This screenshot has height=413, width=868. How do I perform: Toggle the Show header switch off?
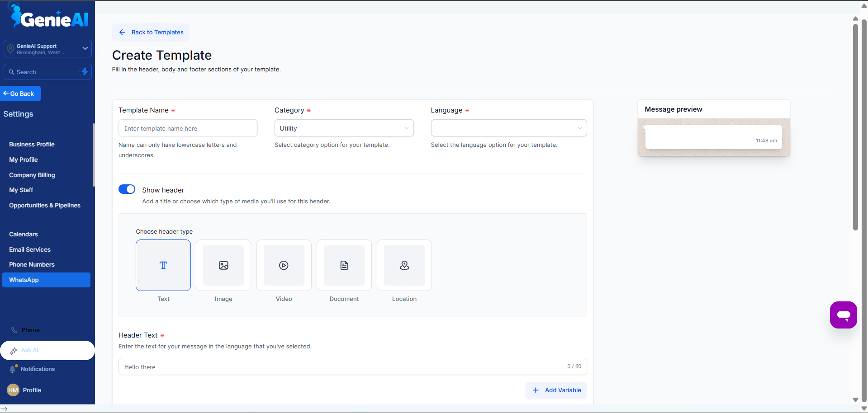point(127,189)
